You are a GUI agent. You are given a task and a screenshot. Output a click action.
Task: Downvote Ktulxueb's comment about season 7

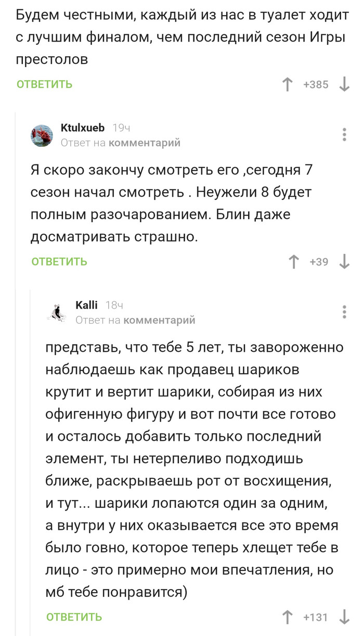(346, 261)
